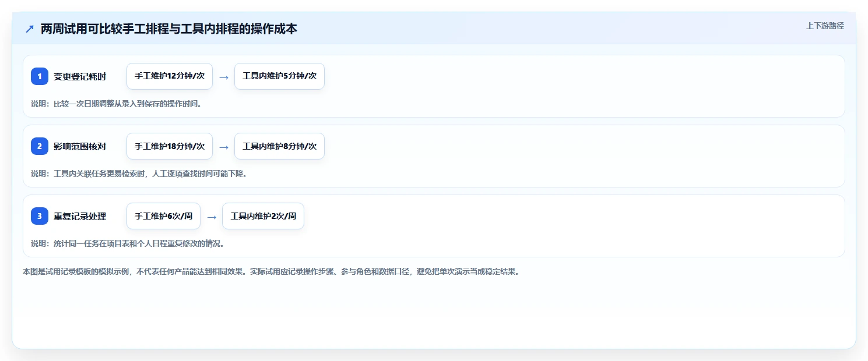Viewport: 868px width, 361px height.
Task: Select the footer disclaimer starting 本图是试用记录模板
Action: click(270, 271)
